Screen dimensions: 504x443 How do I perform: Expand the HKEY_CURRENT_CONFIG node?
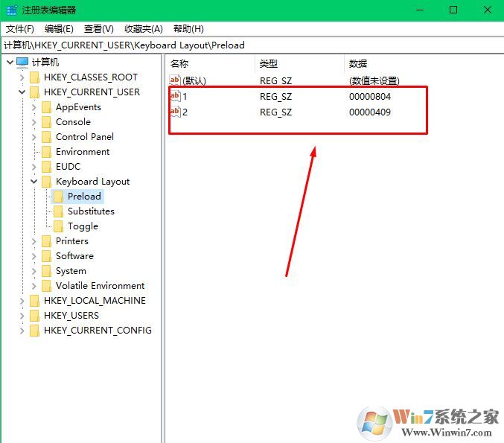tap(22, 331)
